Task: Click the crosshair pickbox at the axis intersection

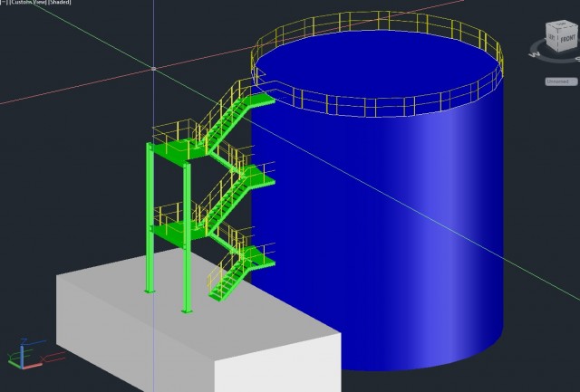Action: click(154, 69)
